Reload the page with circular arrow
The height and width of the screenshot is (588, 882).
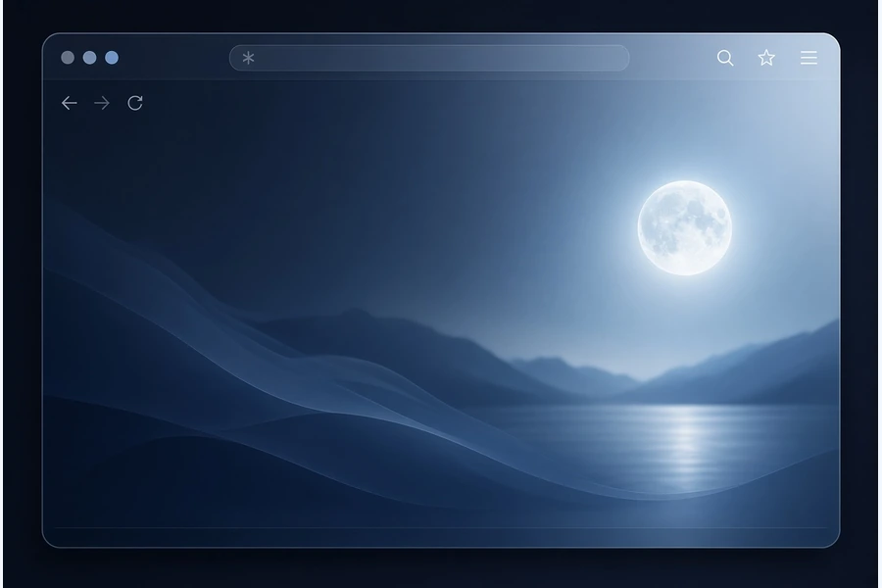point(135,103)
